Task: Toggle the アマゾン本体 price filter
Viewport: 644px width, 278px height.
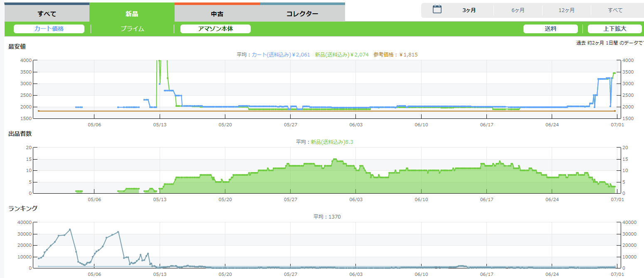Action: (215, 29)
